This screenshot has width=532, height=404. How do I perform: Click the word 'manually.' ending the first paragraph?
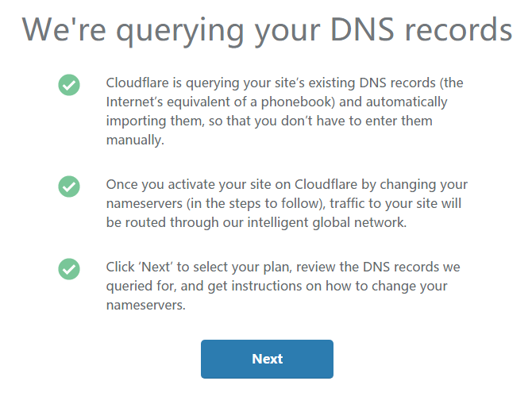pyautogui.click(x=135, y=140)
